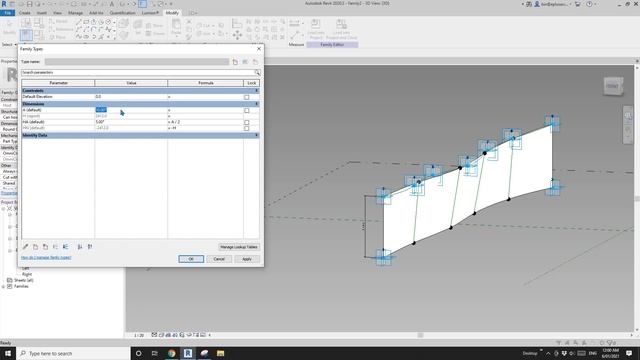Click the Move Parameter Up icon
This screenshot has width=640, height=360.
click(56, 247)
